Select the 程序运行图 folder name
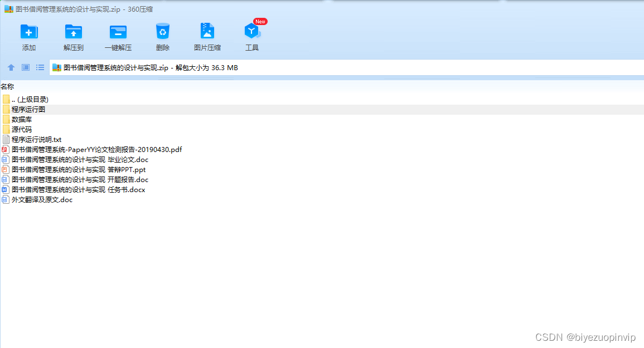This screenshot has height=348, width=644. 28,109
